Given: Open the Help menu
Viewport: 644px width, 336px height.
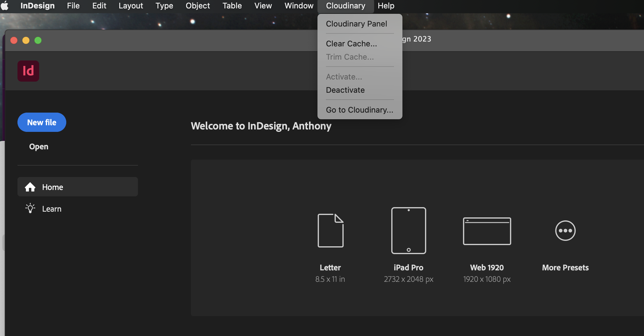Looking at the screenshot, I should click(x=386, y=6).
